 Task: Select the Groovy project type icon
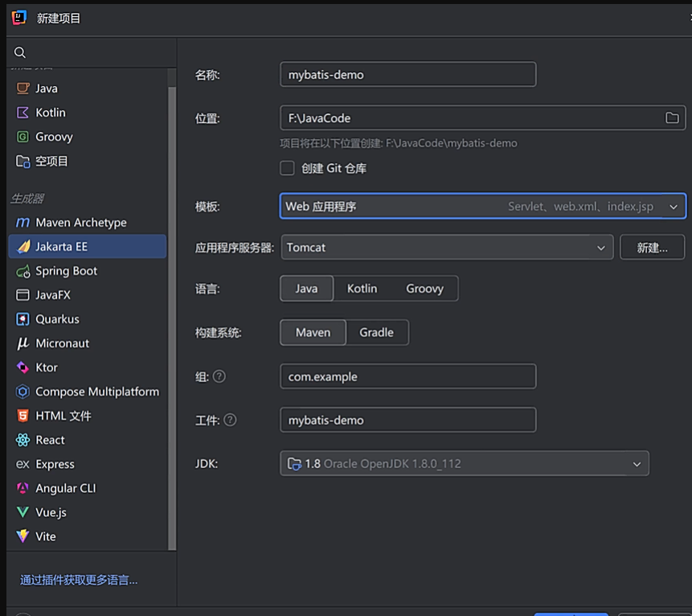[x=23, y=137]
